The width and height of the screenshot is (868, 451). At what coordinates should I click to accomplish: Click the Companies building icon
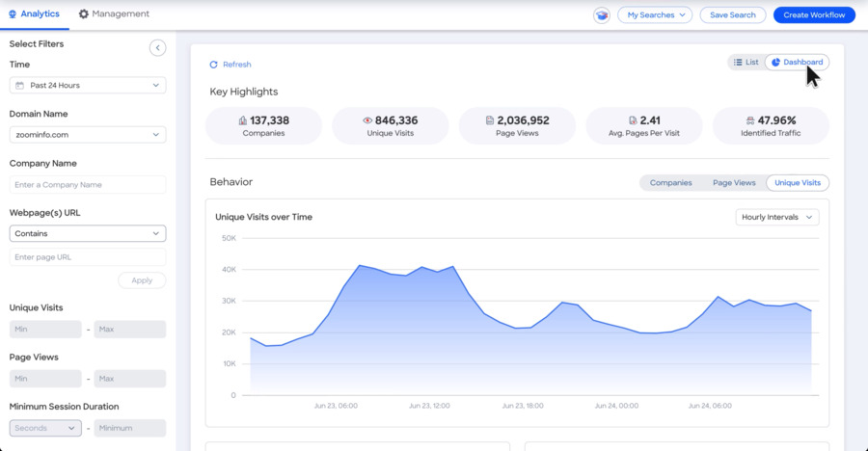click(242, 120)
